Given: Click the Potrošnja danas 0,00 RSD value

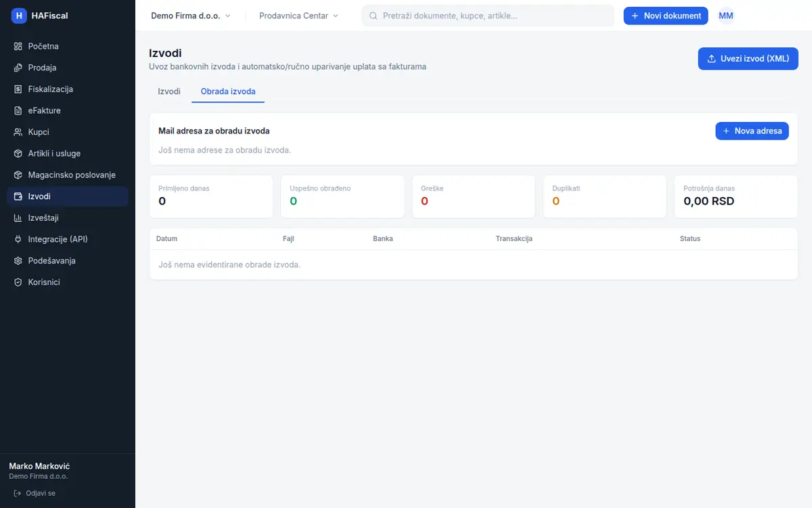Looking at the screenshot, I should pos(709,201).
